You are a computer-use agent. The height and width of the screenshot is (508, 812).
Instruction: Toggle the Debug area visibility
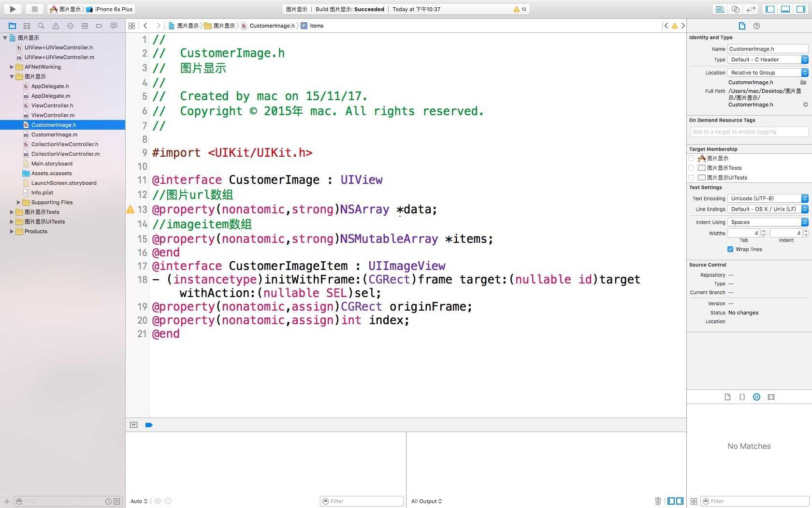785,9
